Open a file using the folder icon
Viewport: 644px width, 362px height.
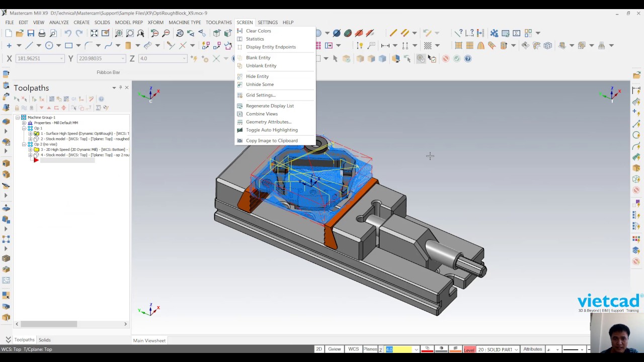pos(20,33)
